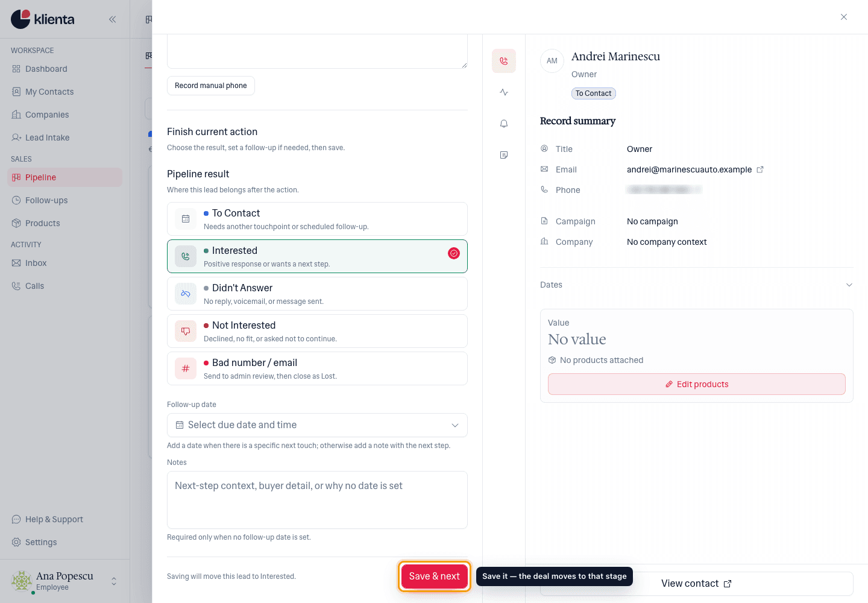868x603 pixels.
Task: Click the AM avatar of Andrei Marinescu
Action: (x=552, y=61)
